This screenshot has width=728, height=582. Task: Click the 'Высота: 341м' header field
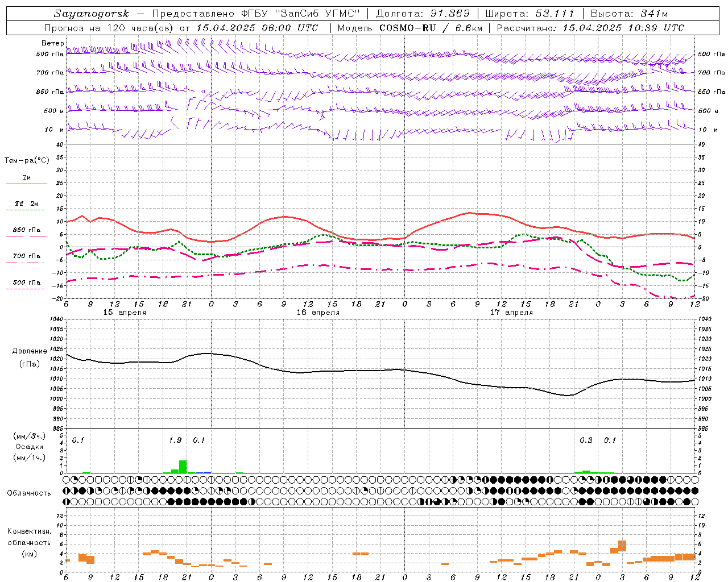629,14
